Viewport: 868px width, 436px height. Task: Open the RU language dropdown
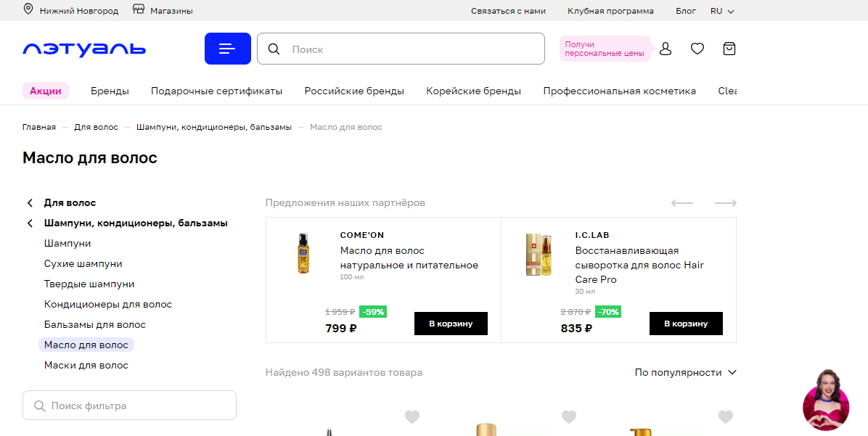pyautogui.click(x=723, y=11)
